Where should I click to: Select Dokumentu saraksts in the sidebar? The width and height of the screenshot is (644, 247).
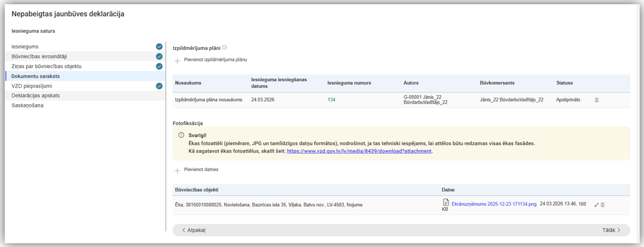(35, 76)
